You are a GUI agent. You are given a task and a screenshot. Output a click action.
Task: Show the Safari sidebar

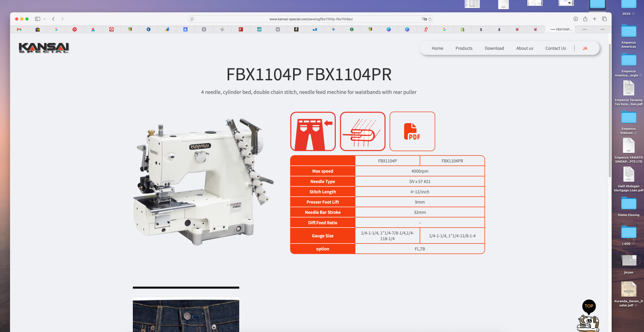tap(38, 19)
